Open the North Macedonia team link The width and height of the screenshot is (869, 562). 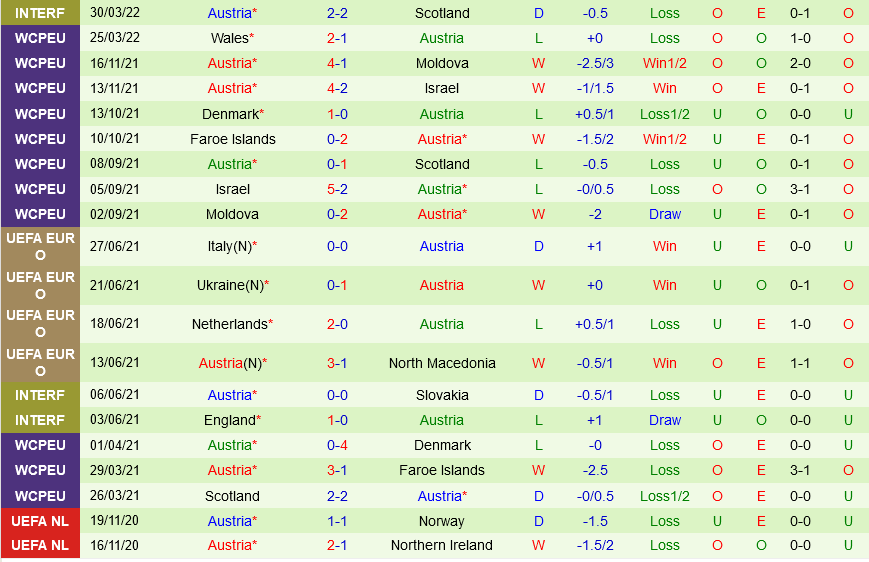click(x=442, y=363)
